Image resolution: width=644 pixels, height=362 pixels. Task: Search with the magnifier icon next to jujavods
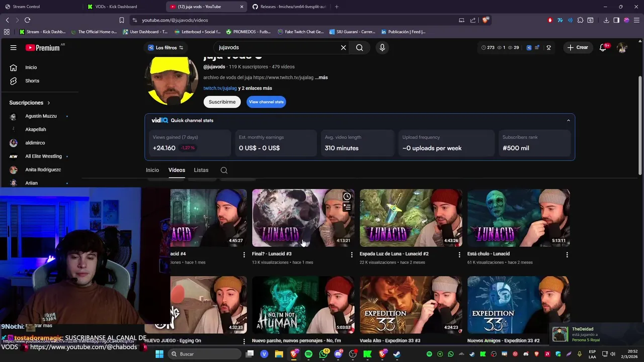tap(359, 47)
